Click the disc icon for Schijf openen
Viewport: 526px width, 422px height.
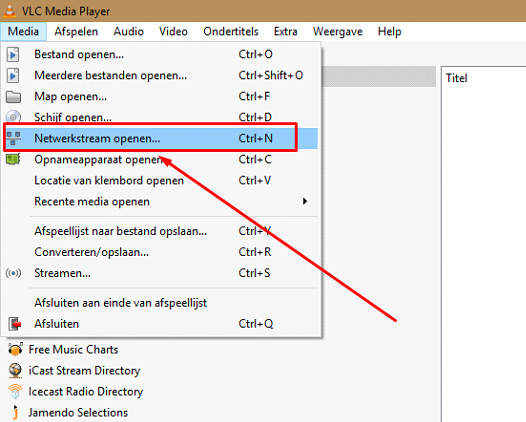coord(13,117)
